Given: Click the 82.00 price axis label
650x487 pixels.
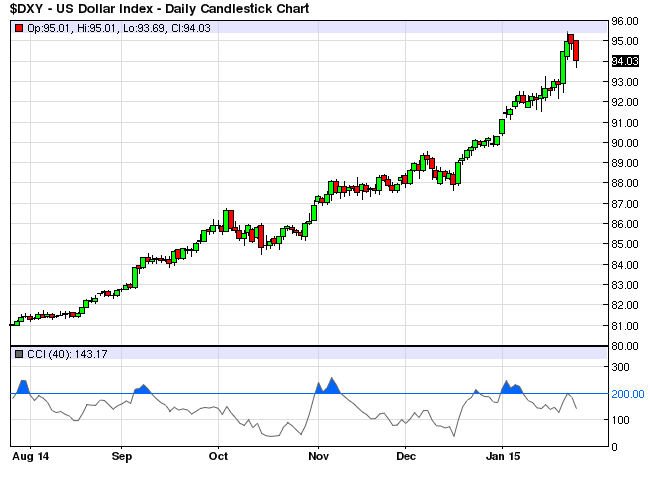Looking at the screenshot, I should point(625,305).
